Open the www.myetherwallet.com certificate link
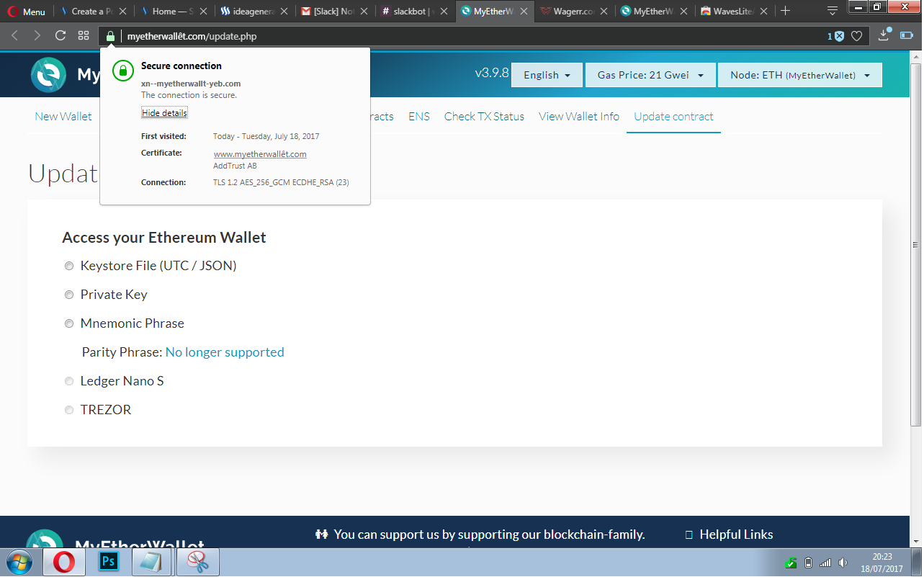This screenshot has height=577, width=924. [260, 154]
